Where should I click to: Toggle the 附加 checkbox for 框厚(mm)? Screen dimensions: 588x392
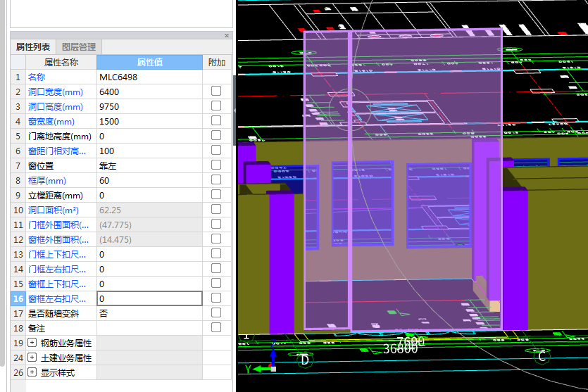pos(216,180)
